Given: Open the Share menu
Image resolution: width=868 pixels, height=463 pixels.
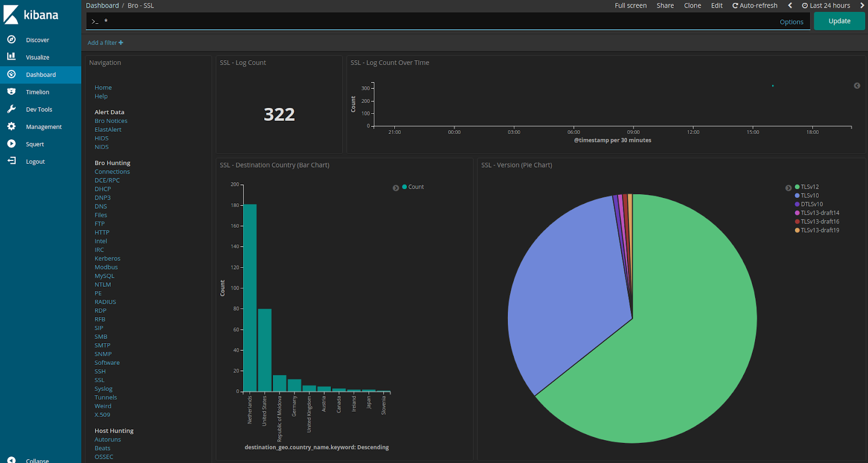Looking at the screenshot, I should (x=665, y=5).
